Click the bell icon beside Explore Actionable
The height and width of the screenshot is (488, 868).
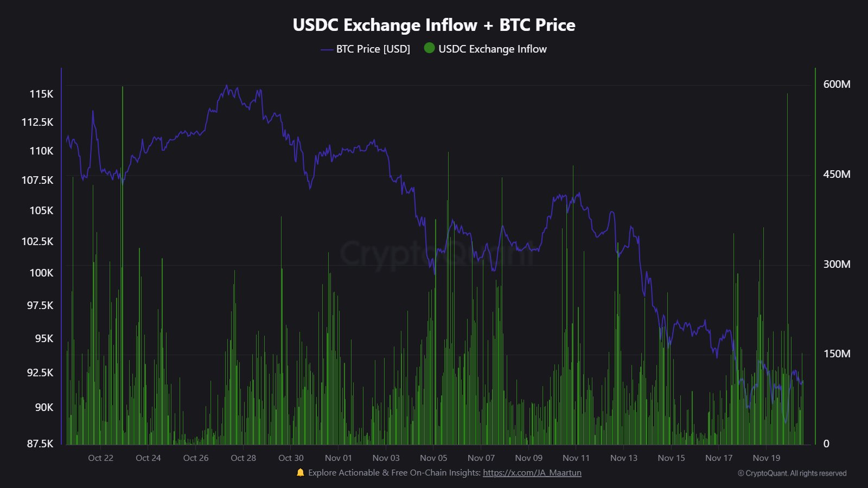tap(301, 473)
